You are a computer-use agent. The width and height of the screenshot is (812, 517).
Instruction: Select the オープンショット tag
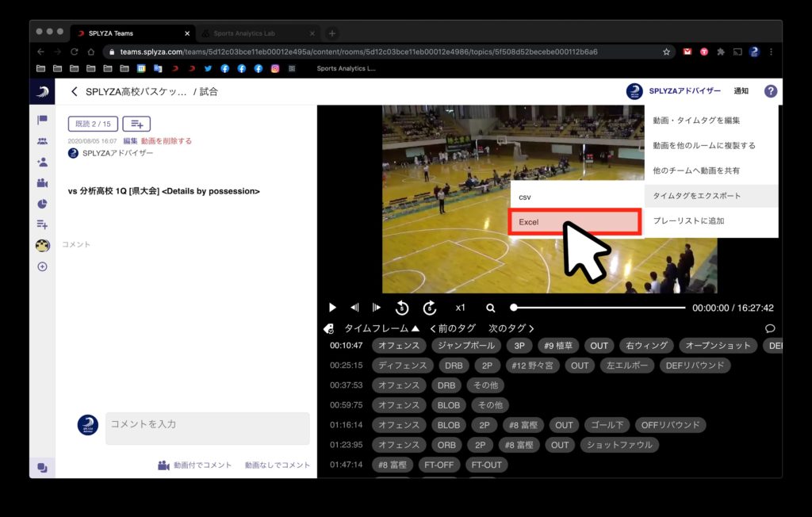point(718,346)
